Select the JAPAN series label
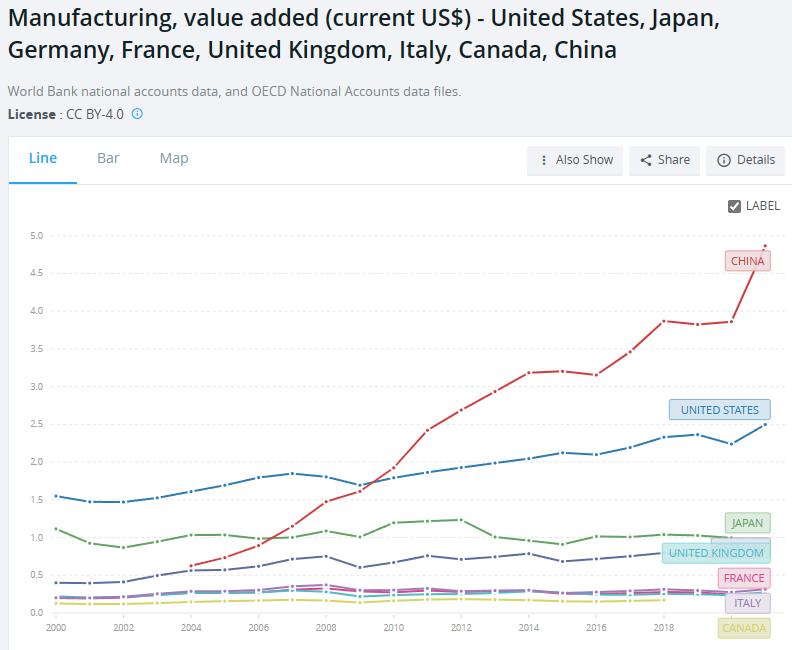Screen dimensions: 792x650 (x=747, y=523)
